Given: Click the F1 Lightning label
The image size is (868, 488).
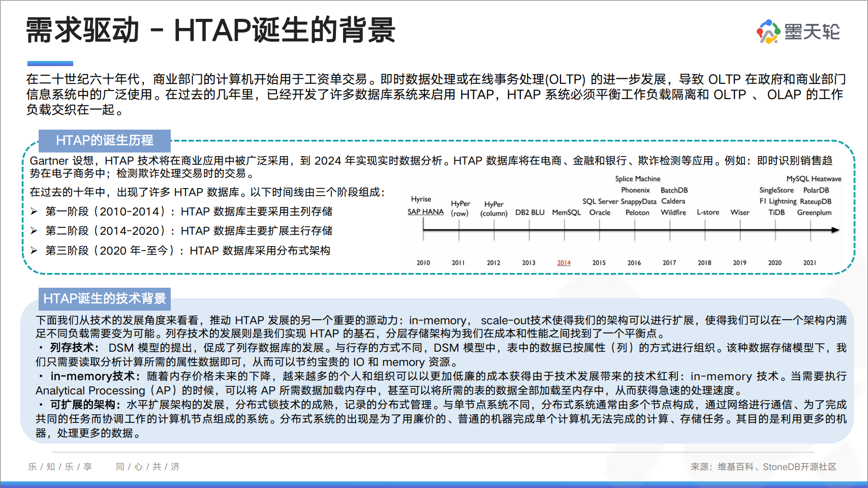Looking at the screenshot, I should coord(778,201).
